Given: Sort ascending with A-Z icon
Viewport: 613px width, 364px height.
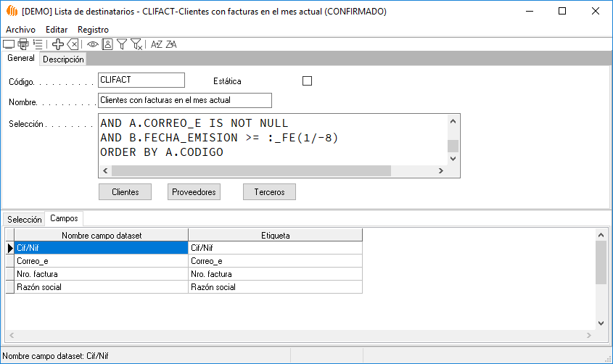Looking at the screenshot, I should click(x=157, y=44).
